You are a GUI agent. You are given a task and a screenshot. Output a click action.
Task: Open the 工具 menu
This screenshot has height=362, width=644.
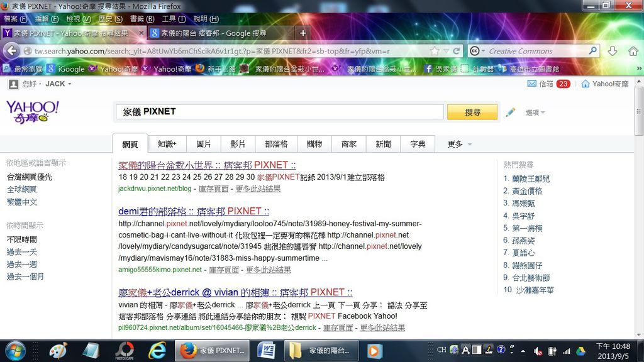click(x=174, y=18)
